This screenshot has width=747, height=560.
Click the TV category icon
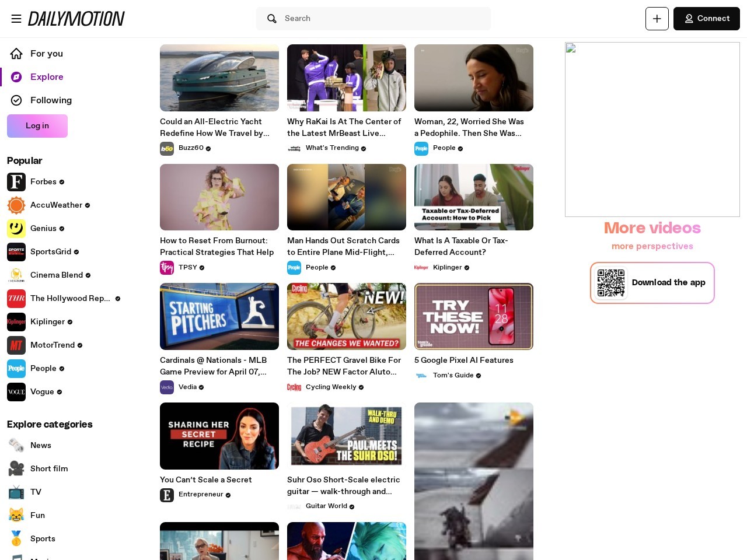point(16,492)
